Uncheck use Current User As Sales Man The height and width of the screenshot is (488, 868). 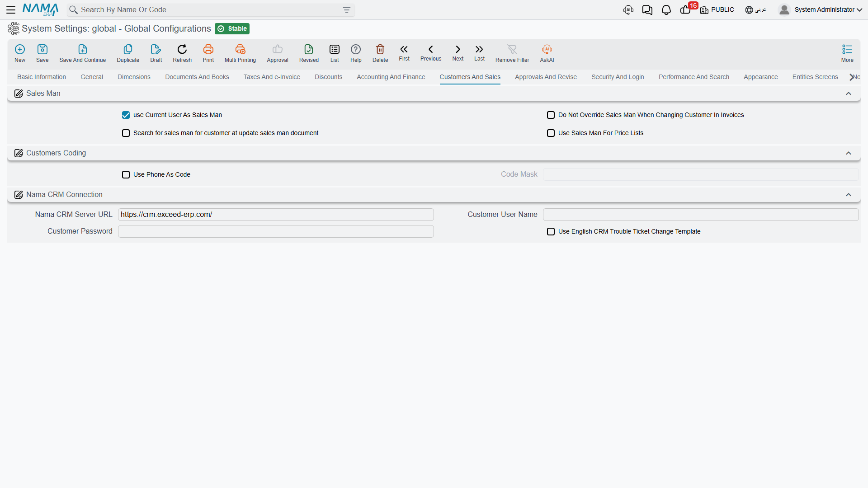[126, 115]
